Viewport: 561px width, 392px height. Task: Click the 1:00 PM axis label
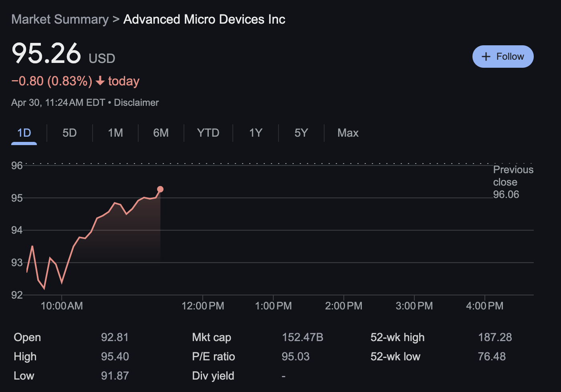tap(273, 306)
